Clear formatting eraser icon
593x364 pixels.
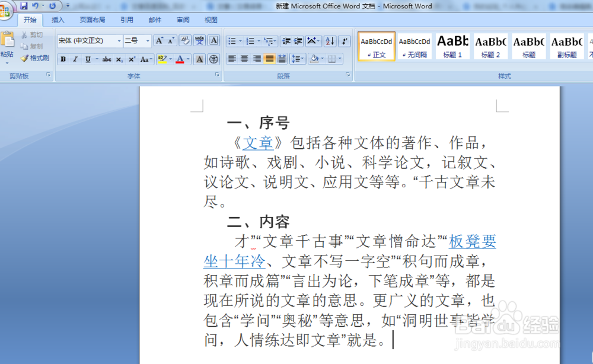pyautogui.click(x=185, y=40)
